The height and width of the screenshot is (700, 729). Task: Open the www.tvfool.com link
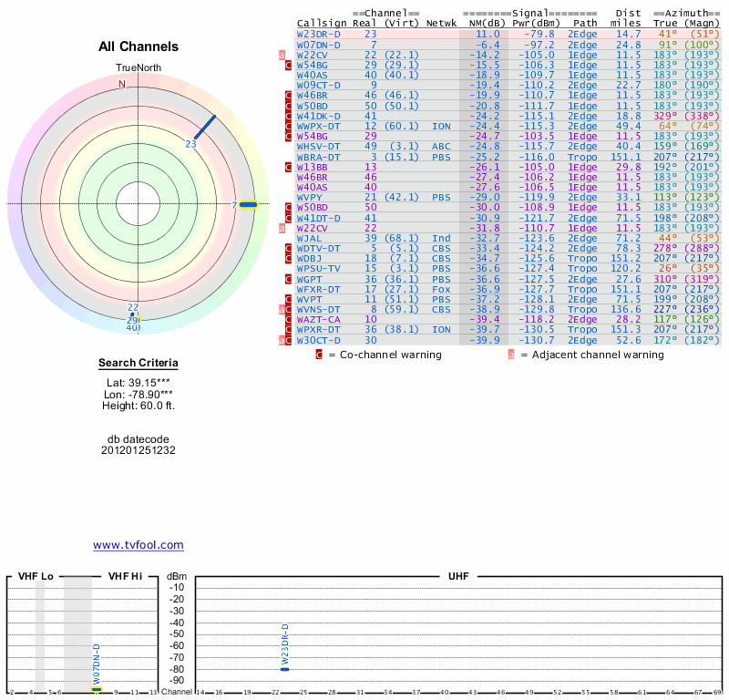pos(139,545)
